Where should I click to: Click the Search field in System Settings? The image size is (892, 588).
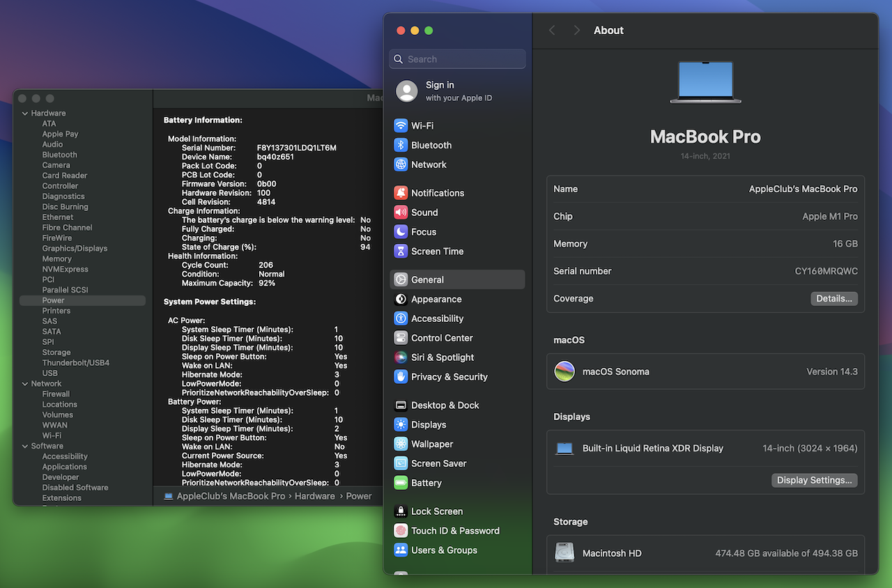tap(458, 59)
